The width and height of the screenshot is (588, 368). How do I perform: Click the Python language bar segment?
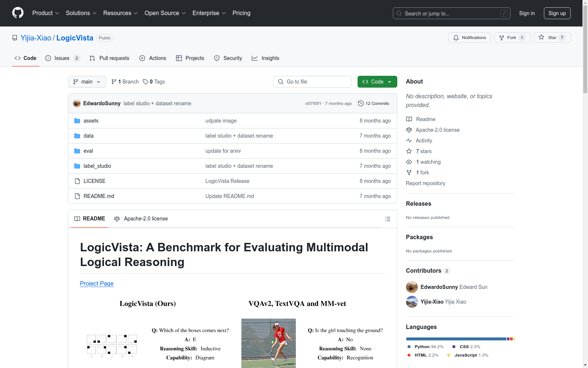(x=456, y=339)
